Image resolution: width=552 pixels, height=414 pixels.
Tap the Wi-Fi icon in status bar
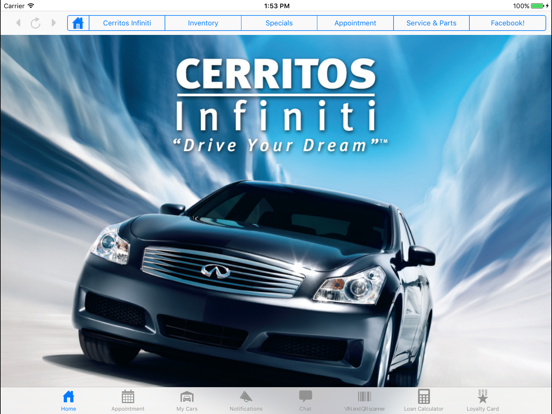point(31,6)
